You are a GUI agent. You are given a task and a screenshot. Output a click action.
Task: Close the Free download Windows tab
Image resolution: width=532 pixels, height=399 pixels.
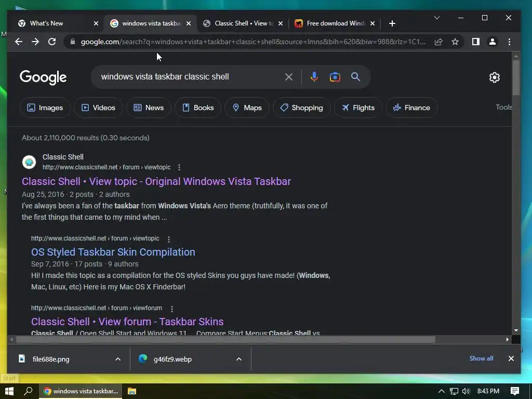pyautogui.click(x=373, y=23)
